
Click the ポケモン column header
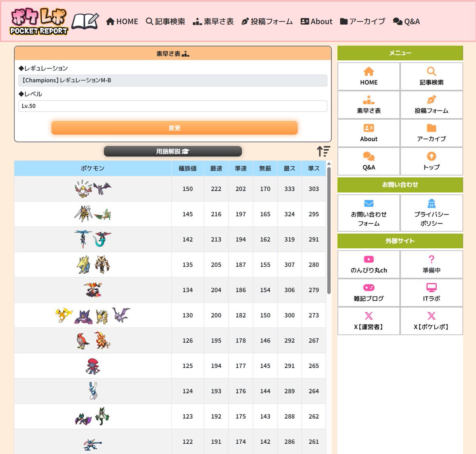(93, 168)
